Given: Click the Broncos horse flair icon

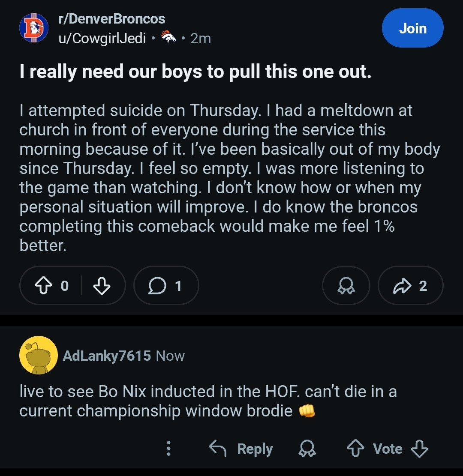Looking at the screenshot, I should click(168, 39).
